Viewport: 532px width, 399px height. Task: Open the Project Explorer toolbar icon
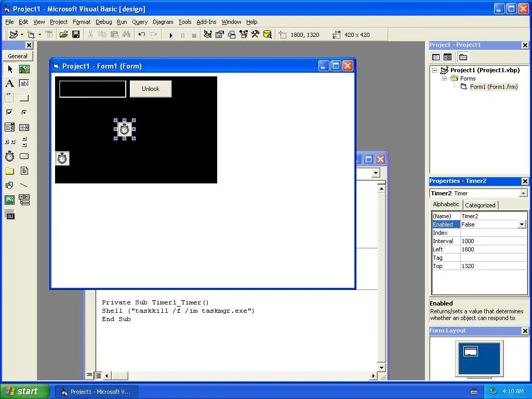point(208,35)
